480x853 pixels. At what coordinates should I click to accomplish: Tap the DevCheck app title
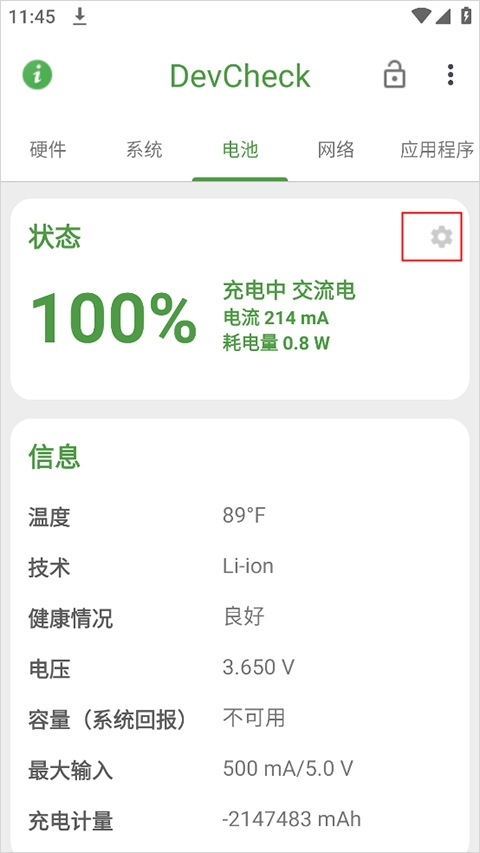click(240, 76)
